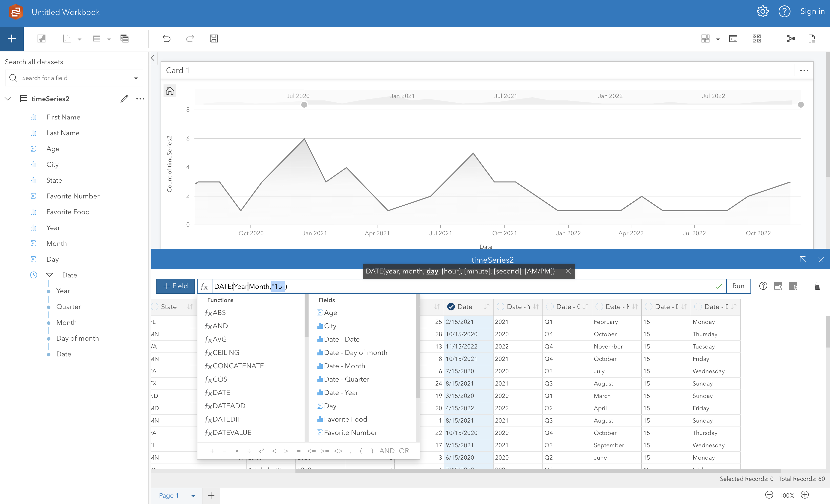Open the scripting console
This screenshot has width=830, height=504.
pyautogui.click(x=733, y=39)
